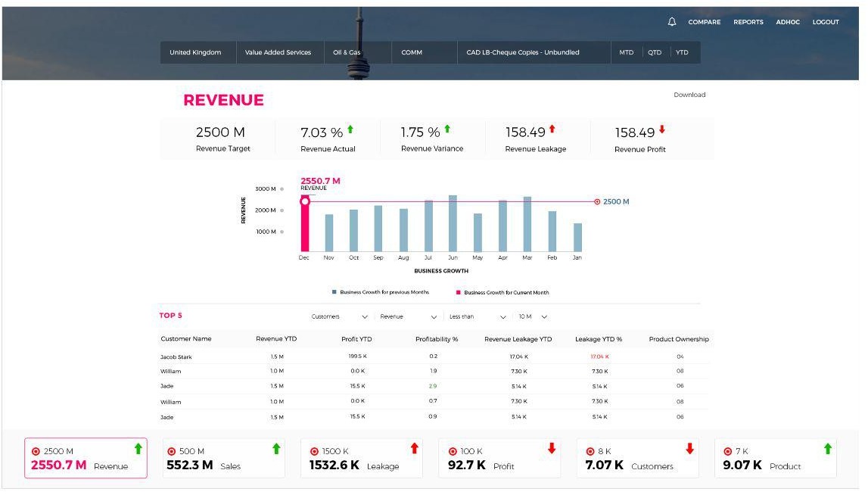Click green up arrow beside Revenue Variance
Viewport: 868px width, 495px height.
tap(447, 129)
